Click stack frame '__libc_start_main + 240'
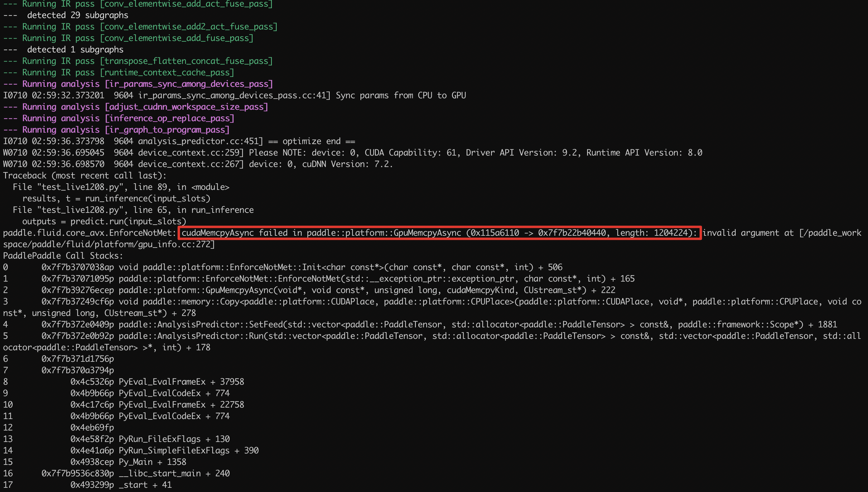The height and width of the screenshot is (492, 868). coord(174,473)
